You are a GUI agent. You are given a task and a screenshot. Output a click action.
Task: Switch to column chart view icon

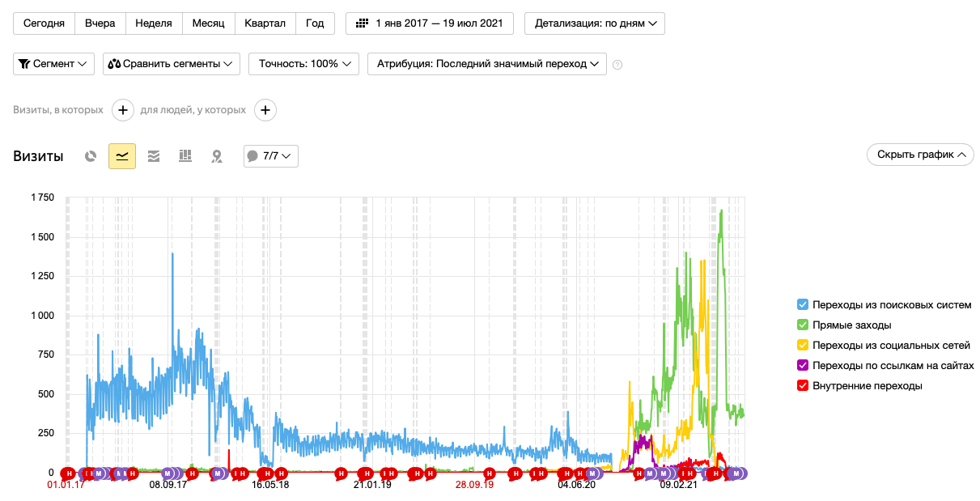coord(185,156)
